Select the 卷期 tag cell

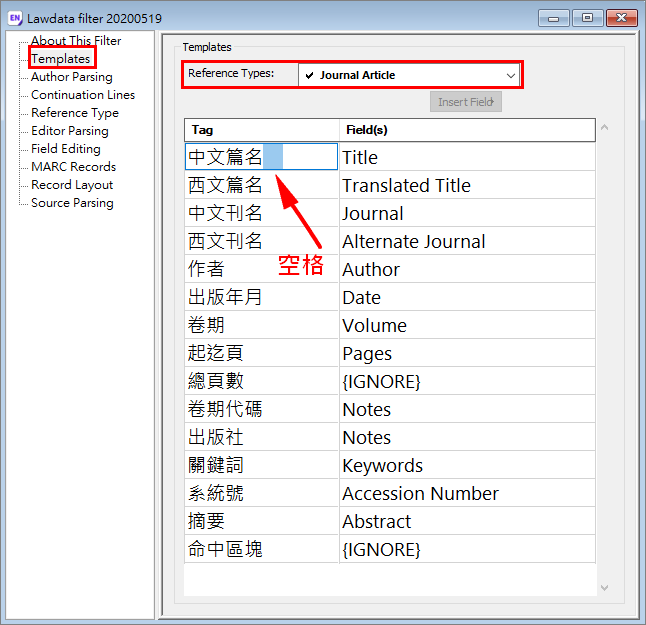(261, 325)
